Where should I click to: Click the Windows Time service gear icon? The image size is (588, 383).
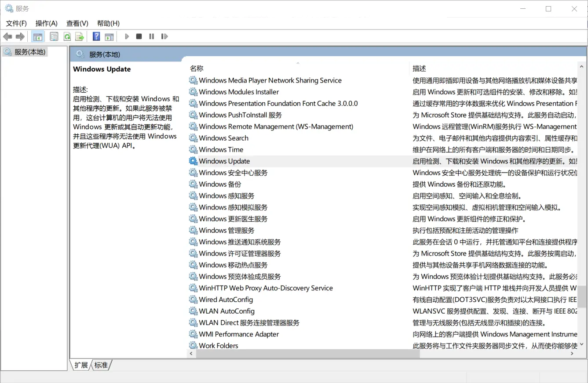[x=193, y=149]
